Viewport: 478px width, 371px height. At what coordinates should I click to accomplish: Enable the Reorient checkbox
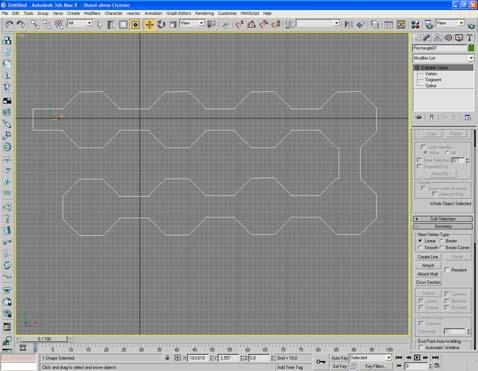[x=447, y=270]
